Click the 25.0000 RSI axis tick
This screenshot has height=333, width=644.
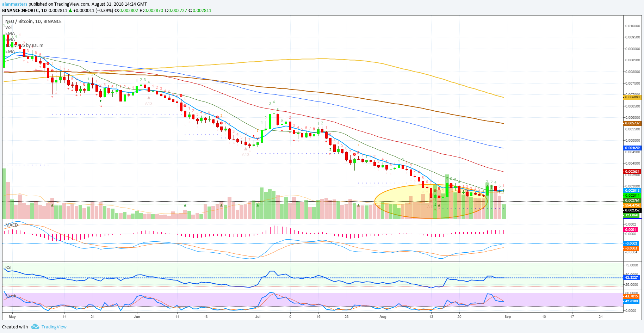pos(632,284)
